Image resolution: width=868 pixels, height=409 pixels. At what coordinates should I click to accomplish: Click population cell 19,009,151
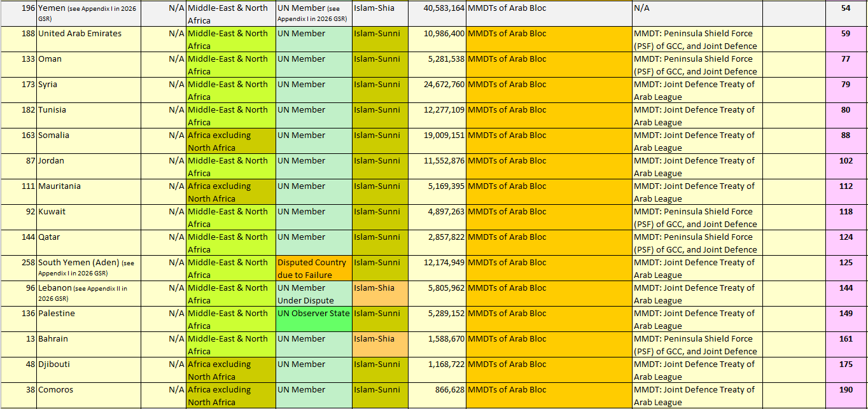pyautogui.click(x=437, y=141)
